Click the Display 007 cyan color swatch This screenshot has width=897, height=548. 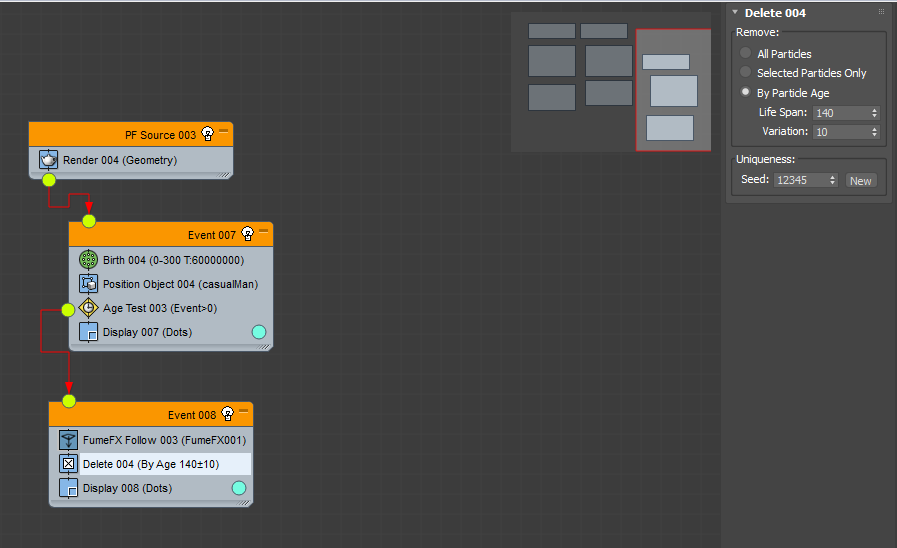(259, 332)
